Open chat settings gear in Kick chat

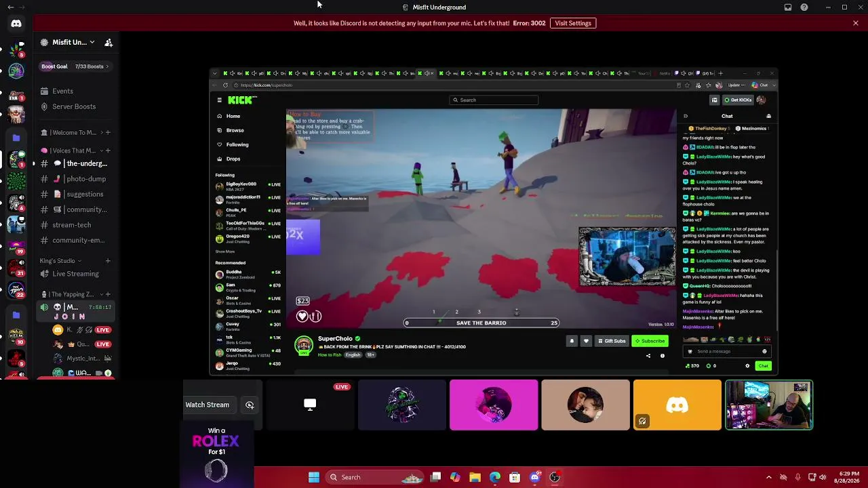pos(747,366)
